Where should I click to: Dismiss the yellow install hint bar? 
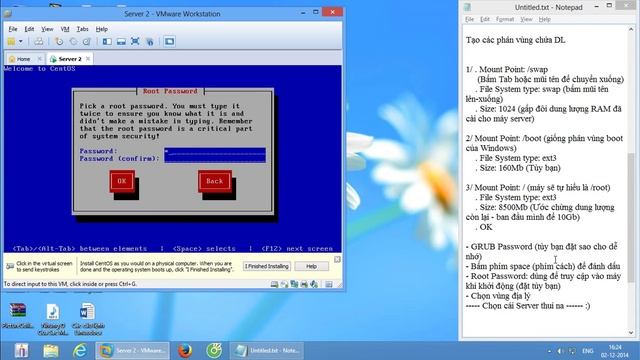tap(337, 259)
